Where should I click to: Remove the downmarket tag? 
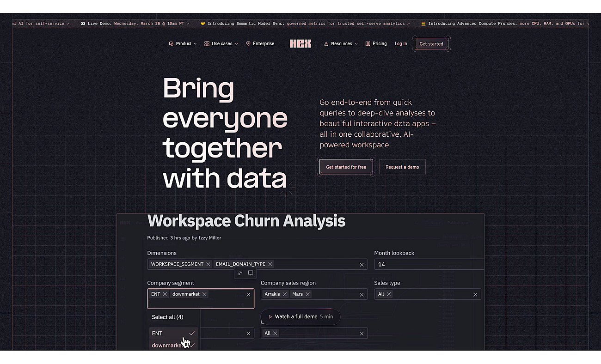(x=204, y=294)
